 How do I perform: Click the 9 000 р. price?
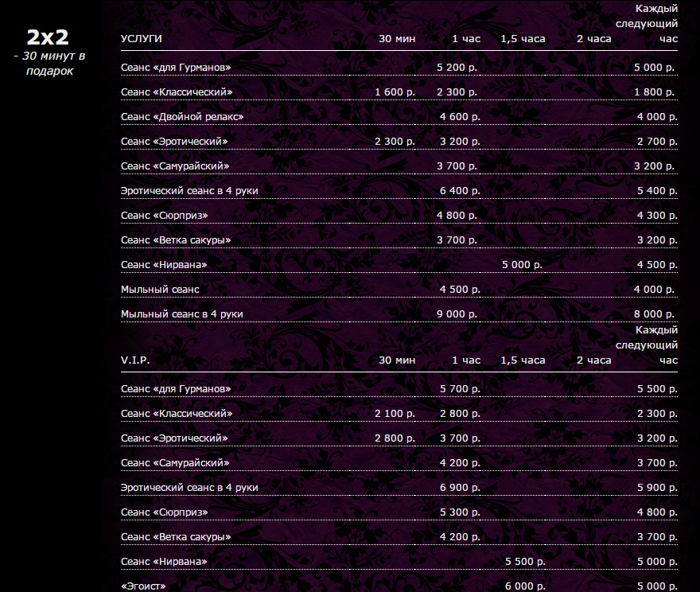457,314
